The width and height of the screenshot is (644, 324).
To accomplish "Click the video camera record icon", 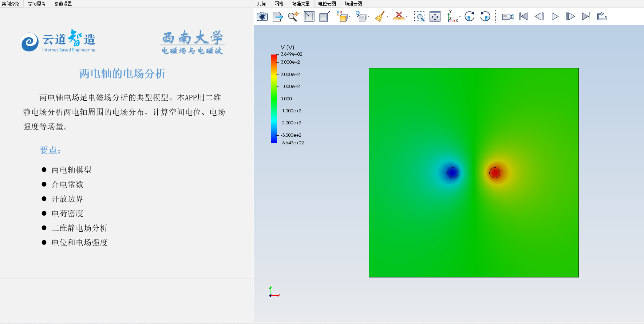I will pyautogui.click(x=508, y=16).
